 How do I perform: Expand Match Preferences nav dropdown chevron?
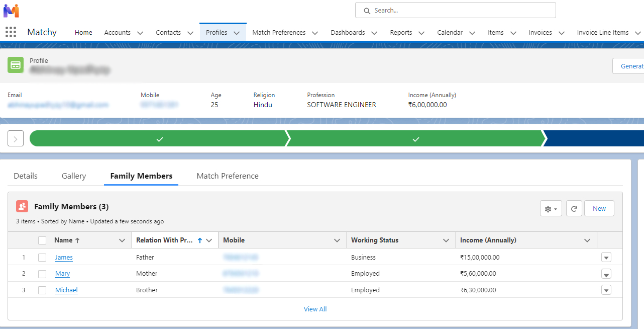click(x=315, y=33)
